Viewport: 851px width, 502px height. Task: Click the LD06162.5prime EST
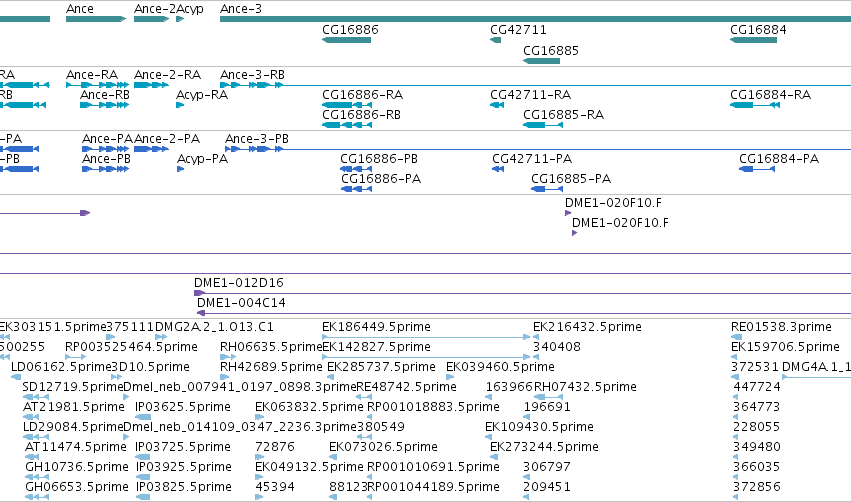click(16, 377)
